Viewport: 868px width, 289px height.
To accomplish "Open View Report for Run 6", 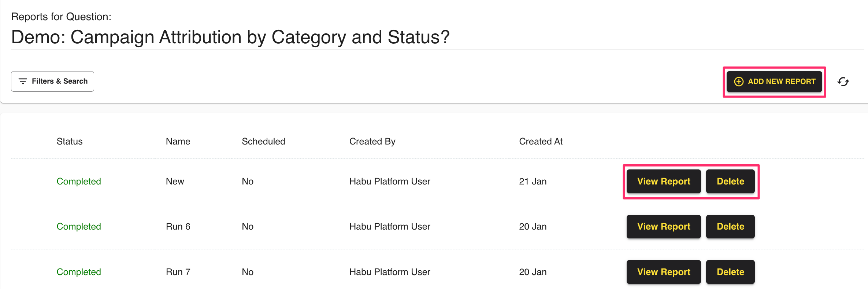I will [663, 227].
